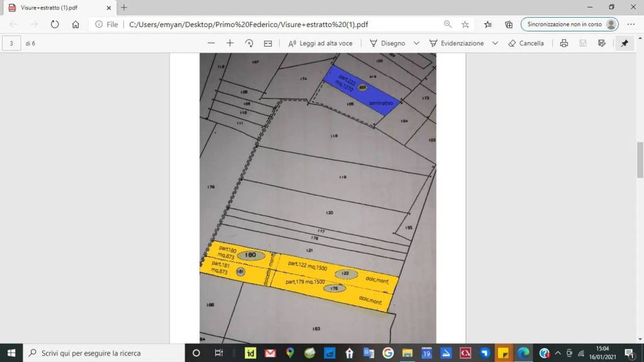
Task: Click the zoom in plus icon
Action: tap(230, 43)
